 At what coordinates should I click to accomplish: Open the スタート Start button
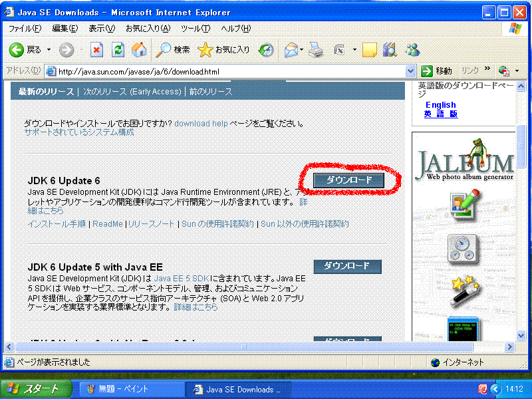[x=35, y=389]
